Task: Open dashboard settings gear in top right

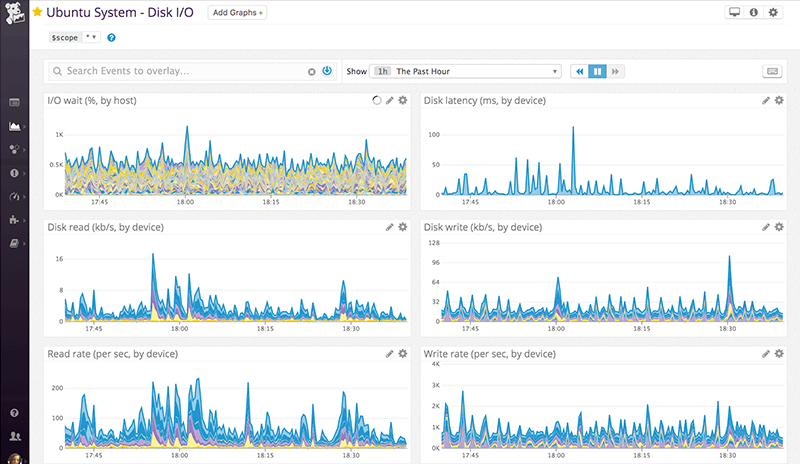Action: pos(772,13)
